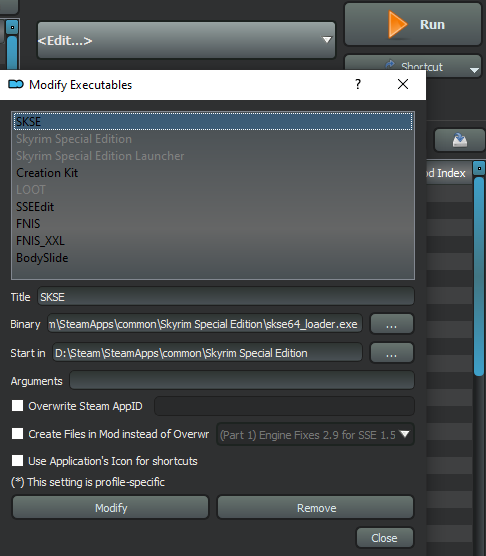Open the <Edit...> executable dropdown

click(x=186, y=40)
